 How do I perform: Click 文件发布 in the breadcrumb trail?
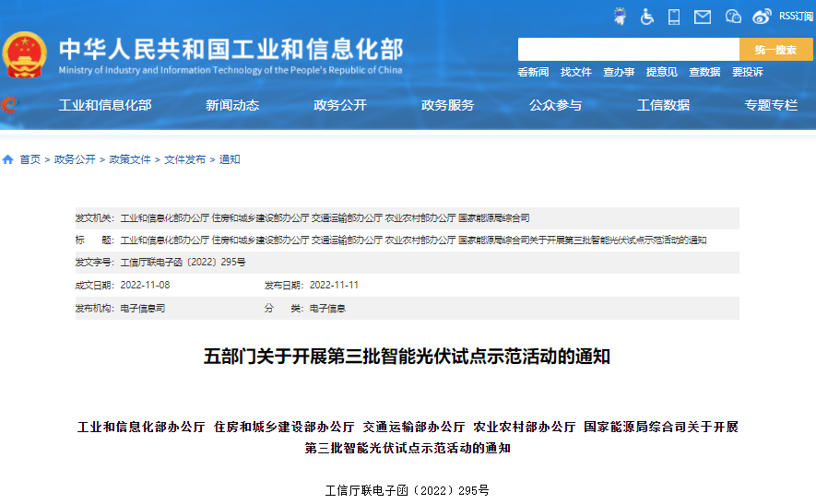[184, 159]
